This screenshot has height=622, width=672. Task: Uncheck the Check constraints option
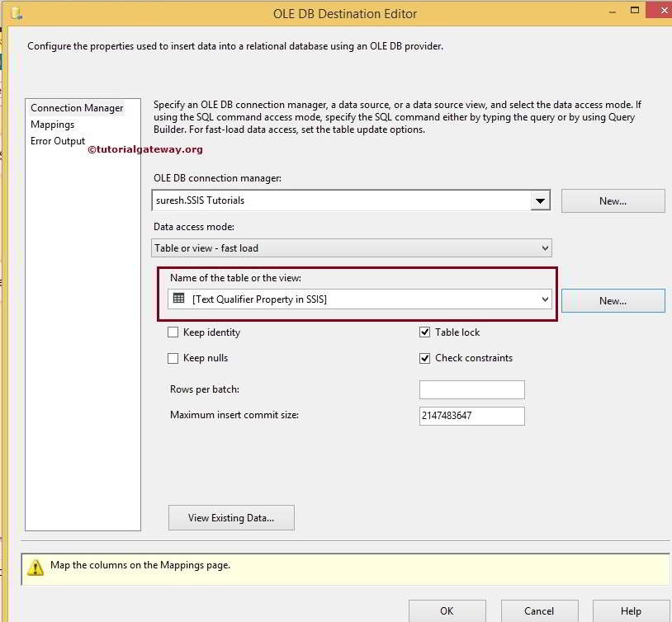click(x=424, y=357)
